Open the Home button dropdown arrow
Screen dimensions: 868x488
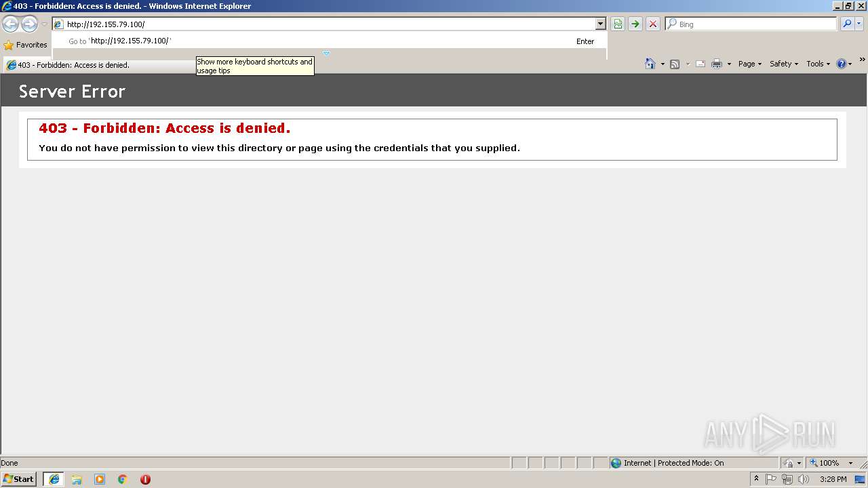pyautogui.click(x=663, y=64)
